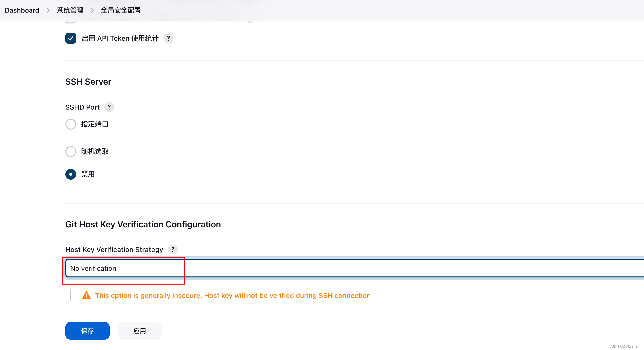Click the help icon beside Host Key Verification Strategy
This screenshot has height=350, width=644.
click(172, 249)
